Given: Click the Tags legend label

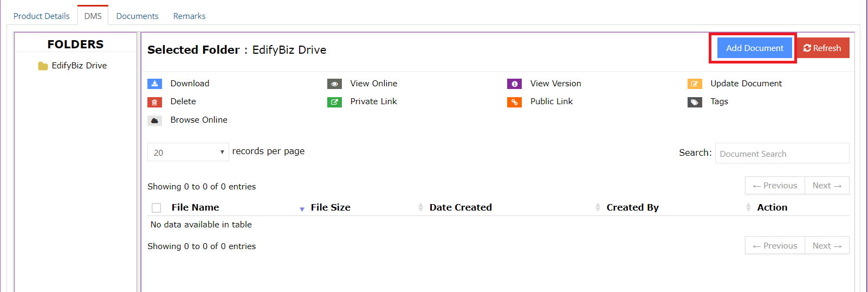Looking at the screenshot, I should click(x=719, y=101).
